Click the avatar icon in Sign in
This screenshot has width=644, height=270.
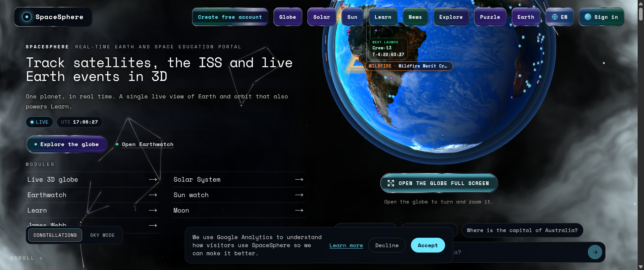[x=588, y=17]
